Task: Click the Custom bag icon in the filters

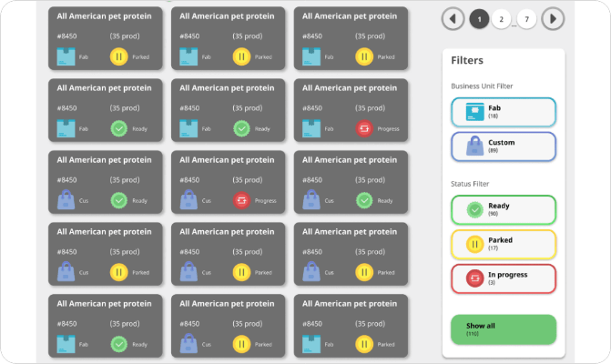Action: point(473,147)
